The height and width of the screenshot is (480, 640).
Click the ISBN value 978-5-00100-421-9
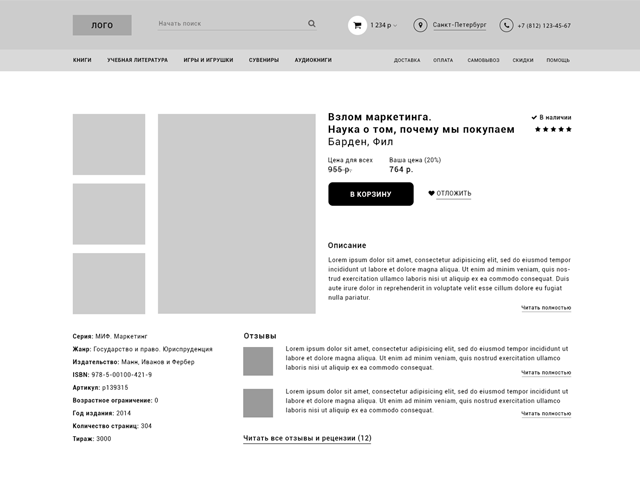pos(122,375)
